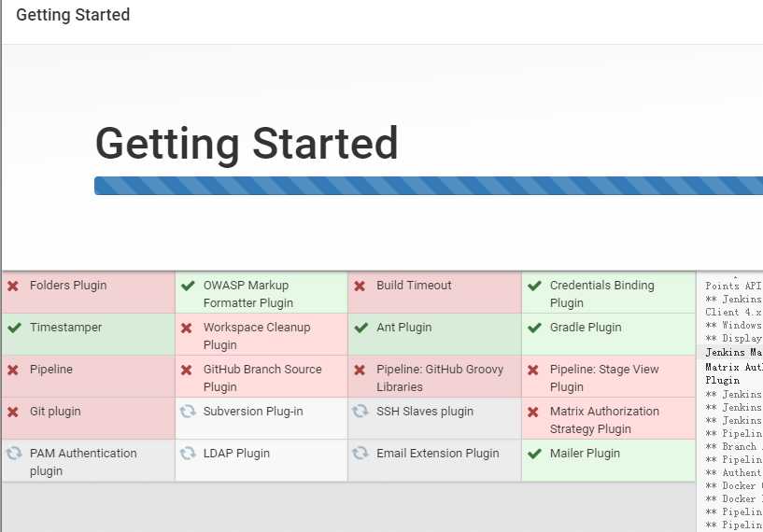Image resolution: width=763 pixels, height=532 pixels.
Task: Click the green checkmark beside Mailer Plugin
Action: point(534,454)
